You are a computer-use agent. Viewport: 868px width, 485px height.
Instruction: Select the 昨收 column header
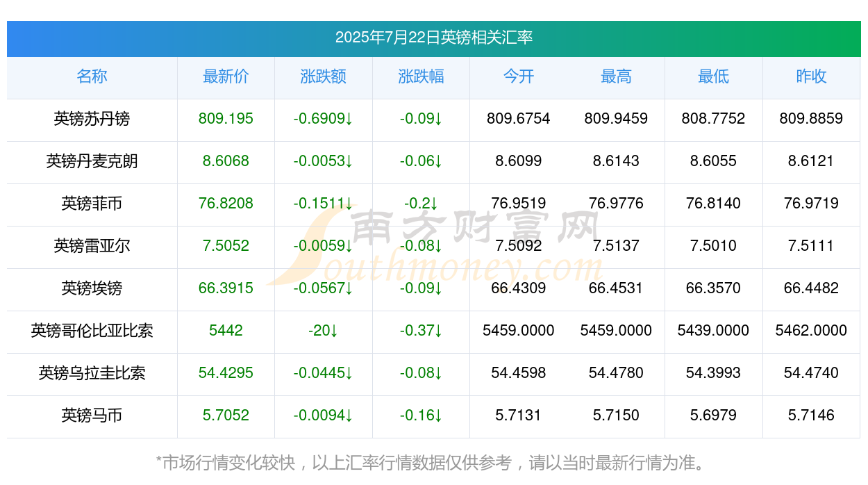[811, 76]
